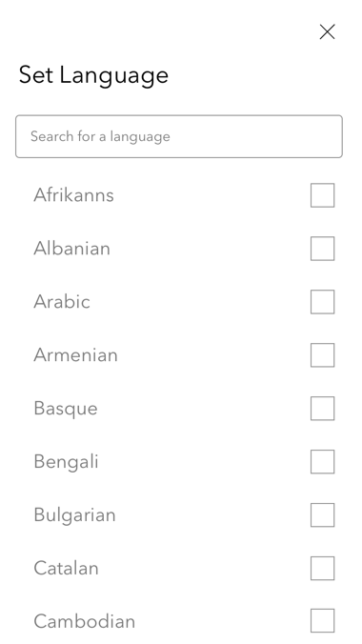
Task: Enable the Arabic checkbox
Action: click(323, 302)
